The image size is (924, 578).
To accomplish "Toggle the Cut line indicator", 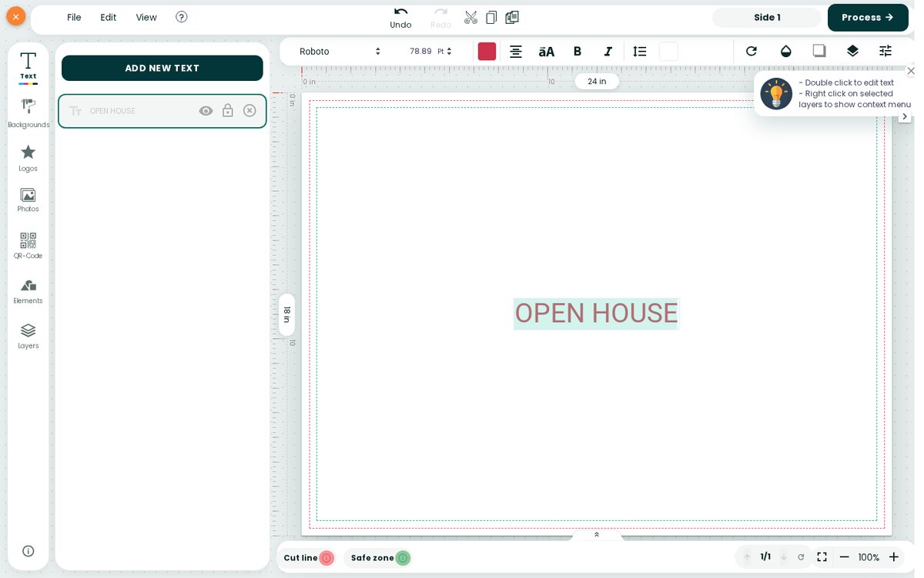I will pos(326,558).
